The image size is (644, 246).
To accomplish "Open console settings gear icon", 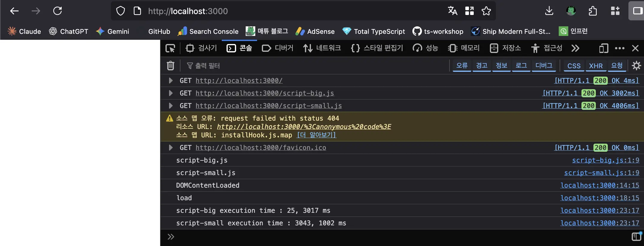I will (x=636, y=66).
